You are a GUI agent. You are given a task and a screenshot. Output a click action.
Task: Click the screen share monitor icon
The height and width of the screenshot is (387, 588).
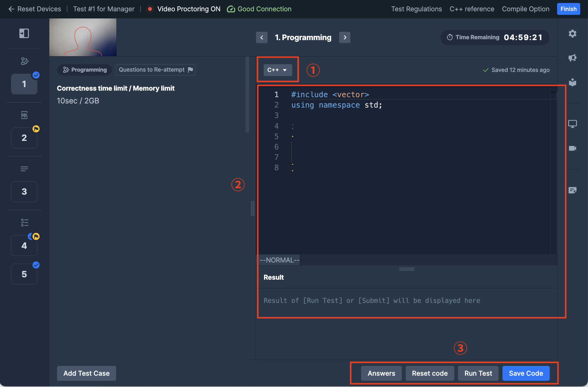572,124
